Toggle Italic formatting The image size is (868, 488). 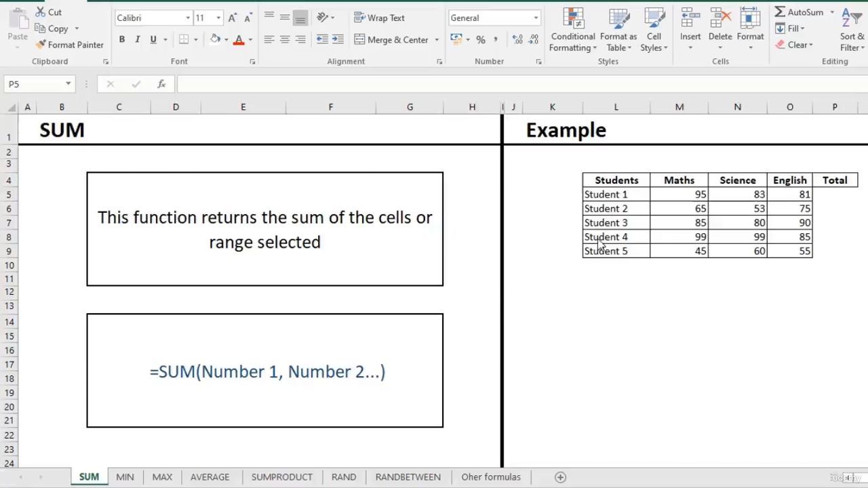(x=138, y=39)
